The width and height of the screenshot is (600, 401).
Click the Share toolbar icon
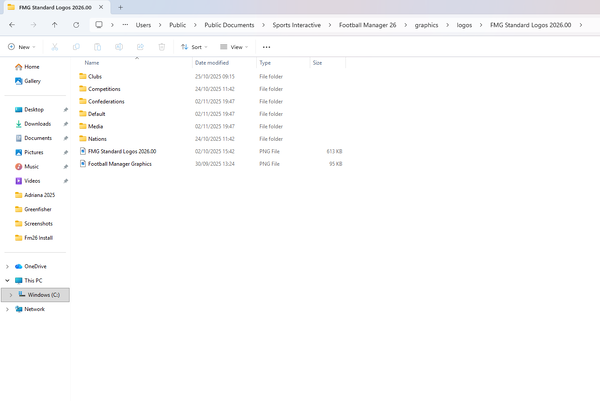tap(140, 47)
